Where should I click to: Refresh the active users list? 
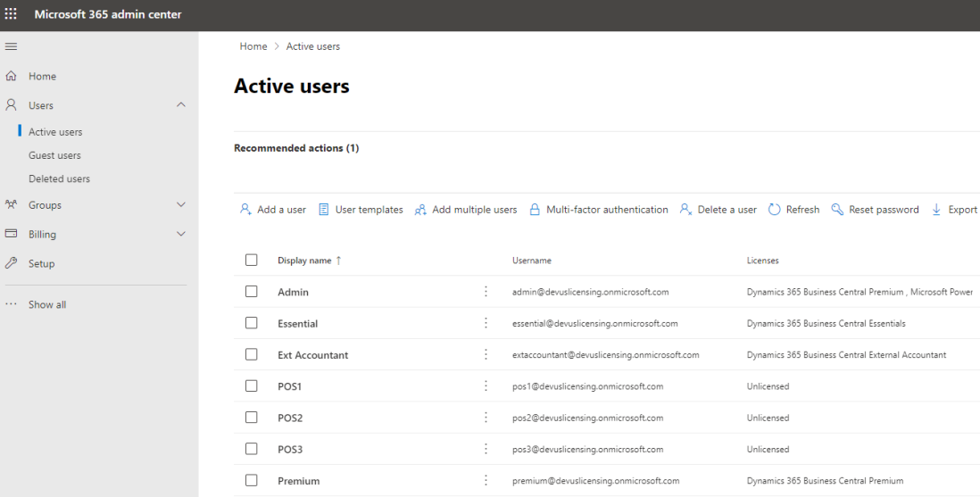click(x=775, y=210)
